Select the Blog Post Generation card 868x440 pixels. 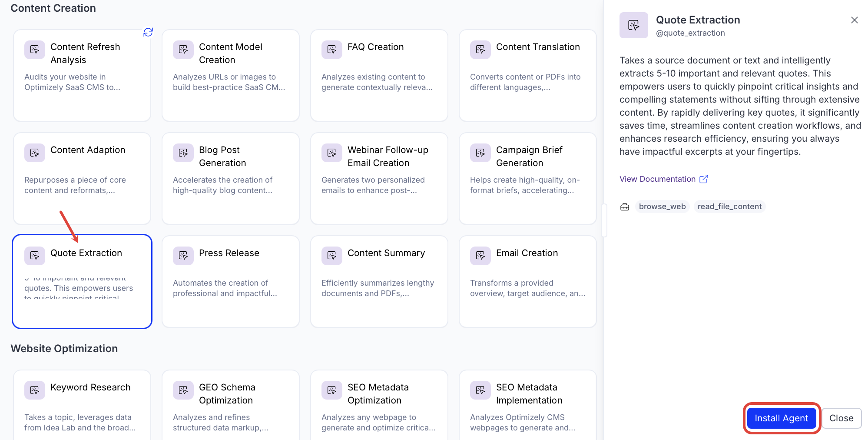tap(230, 178)
